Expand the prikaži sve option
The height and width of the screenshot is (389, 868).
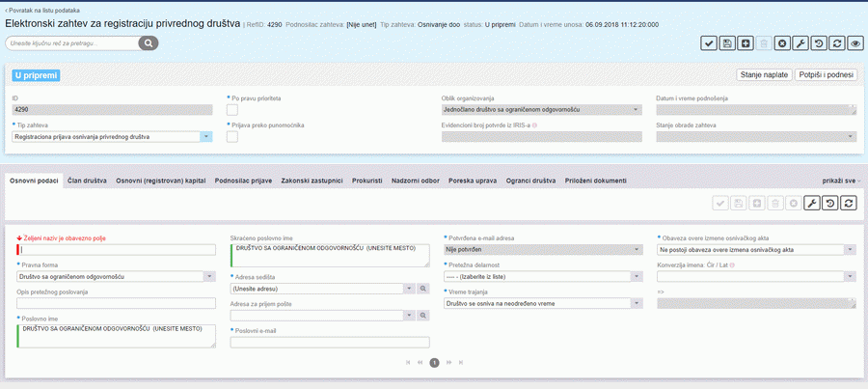pyautogui.click(x=841, y=181)
